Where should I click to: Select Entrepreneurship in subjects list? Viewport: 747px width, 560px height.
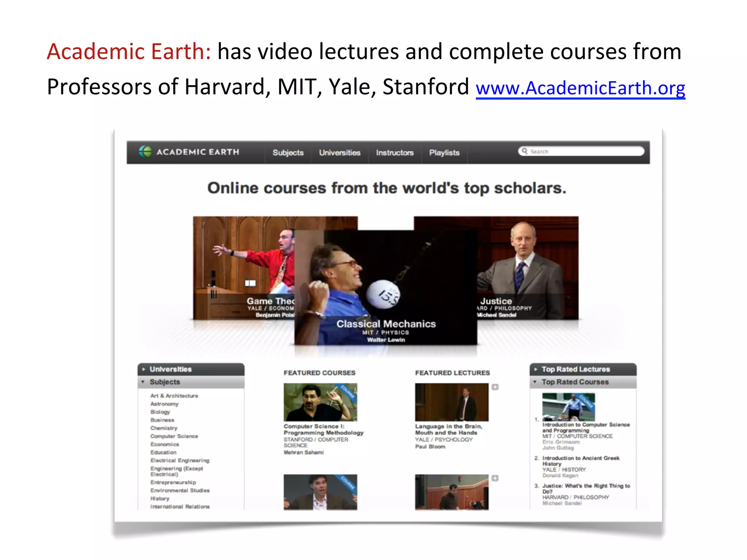click(173, 482)
